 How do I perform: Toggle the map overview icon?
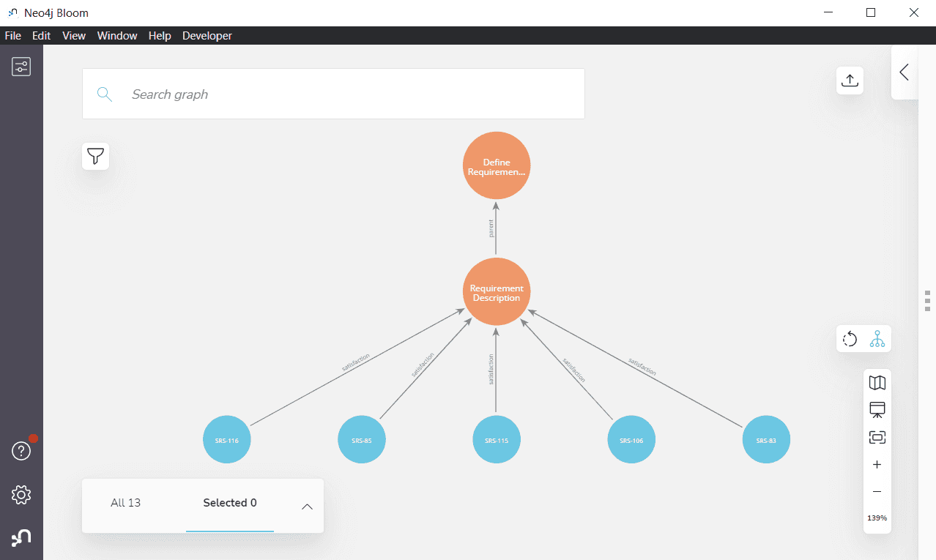877,383
